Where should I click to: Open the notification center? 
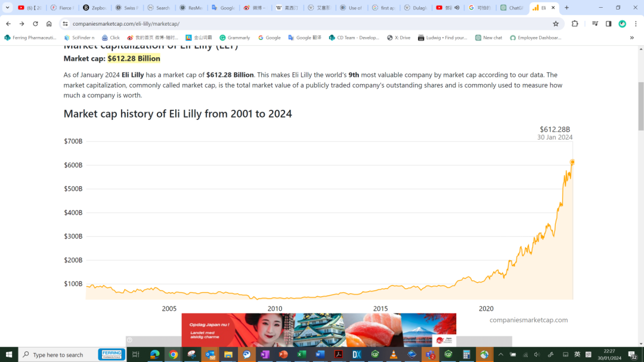pos(633,355)
